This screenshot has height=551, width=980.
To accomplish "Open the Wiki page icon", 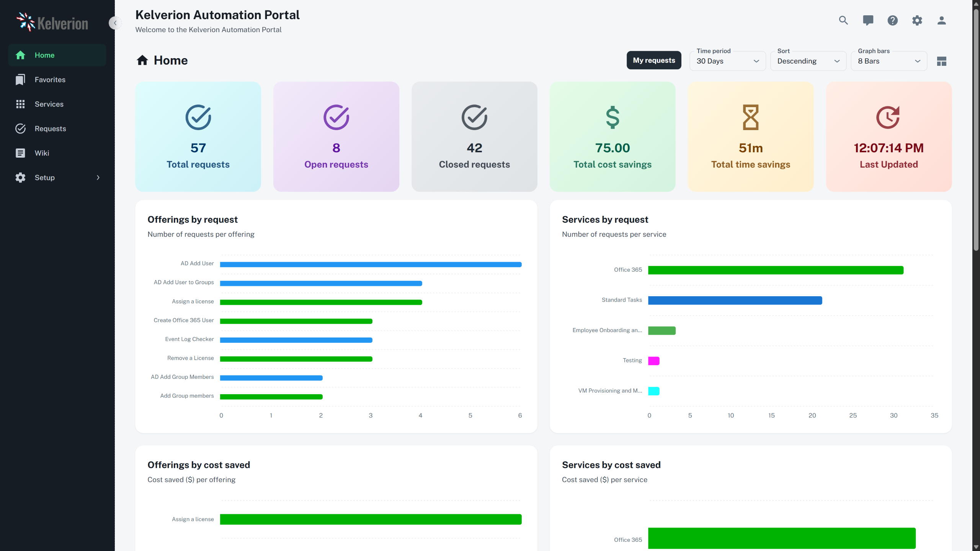I will [20, 153].
